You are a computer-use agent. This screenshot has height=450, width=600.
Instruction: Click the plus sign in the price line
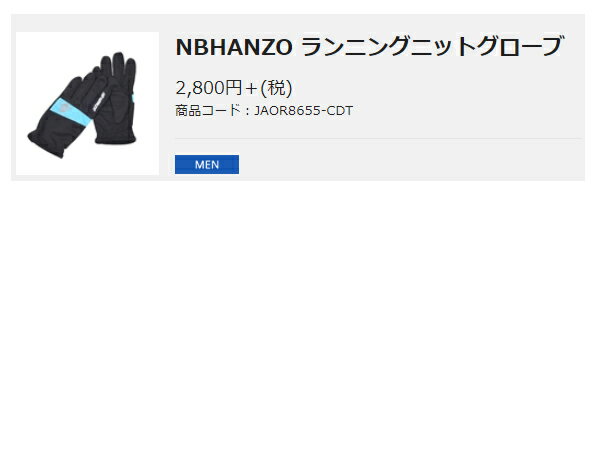point(251,89)
